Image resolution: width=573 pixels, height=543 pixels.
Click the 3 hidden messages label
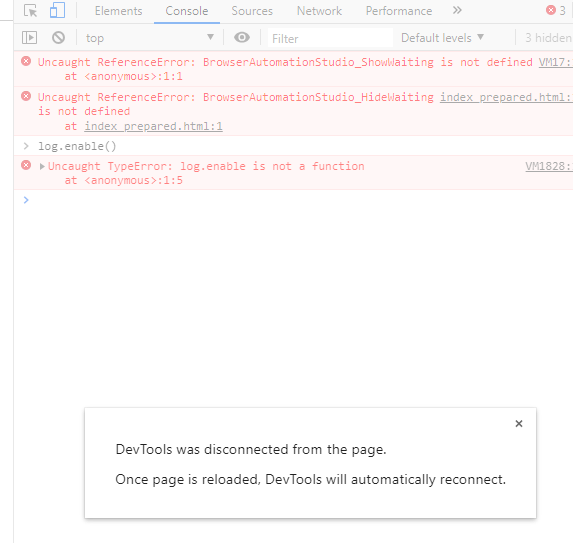point(548,38)
